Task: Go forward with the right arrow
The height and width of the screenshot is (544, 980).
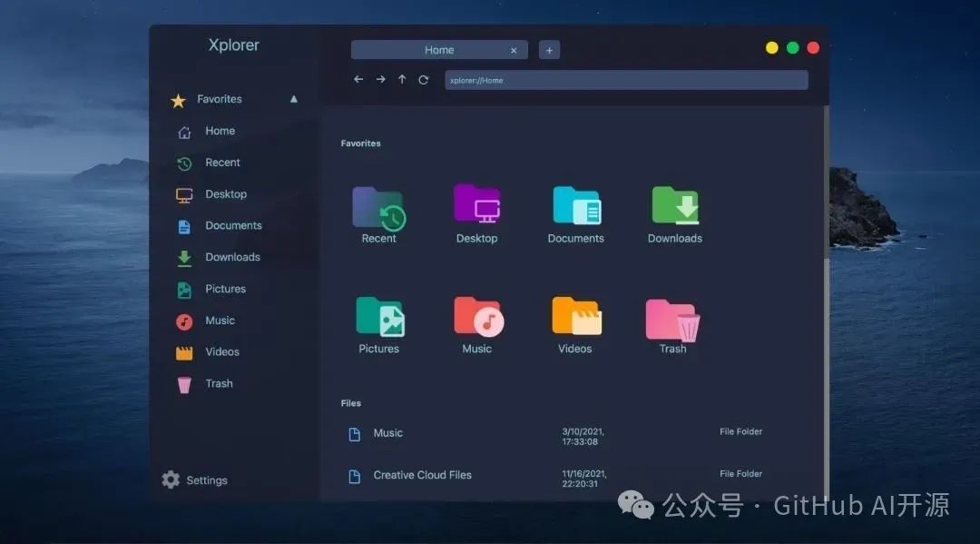Action: click(x=380, y=79)
